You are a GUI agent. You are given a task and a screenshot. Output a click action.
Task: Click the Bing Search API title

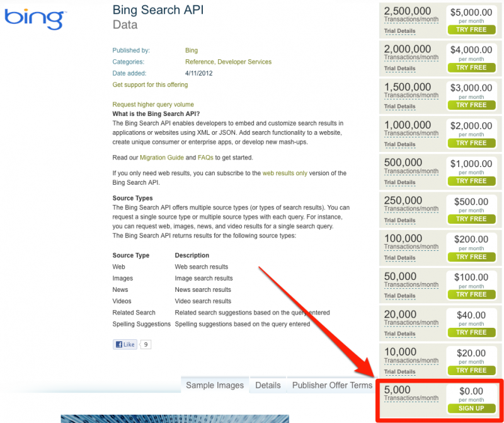tap(158, 10)
